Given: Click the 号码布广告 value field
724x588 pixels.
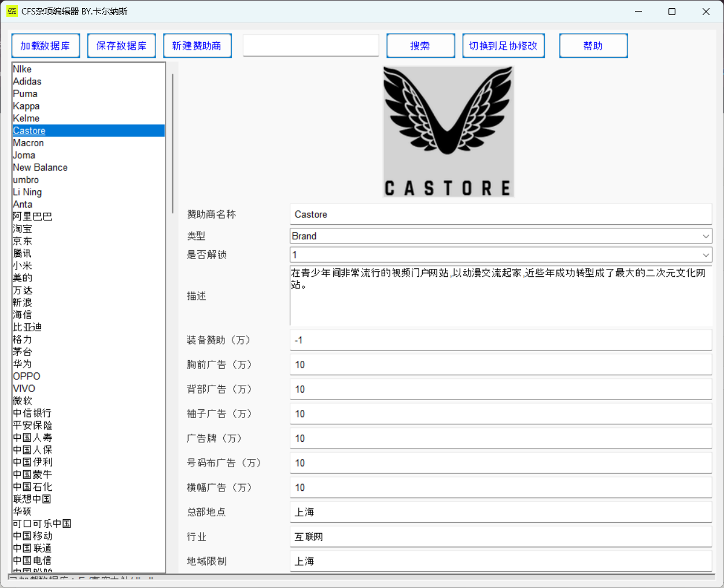Looking at the screenshot, I should pos(501,463).
